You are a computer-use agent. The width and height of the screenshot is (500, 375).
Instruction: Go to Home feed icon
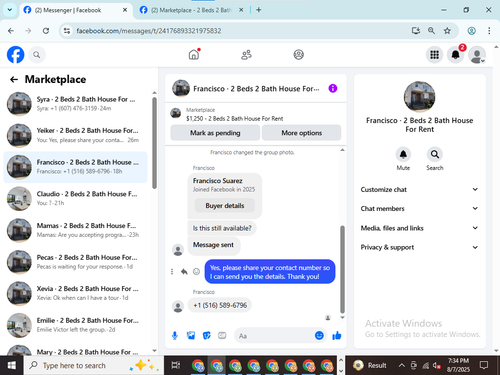pyautogui.click(x=194, y=55)
